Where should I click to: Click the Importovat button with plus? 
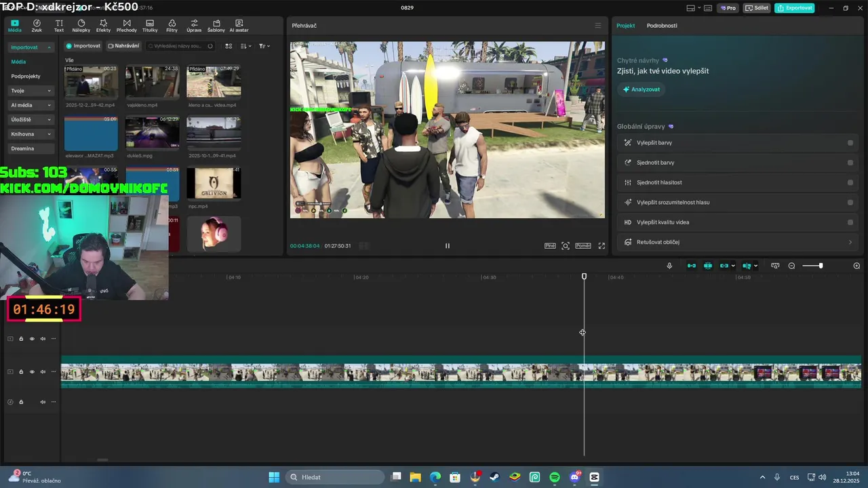pyautogui.click(x=83, y=46)
